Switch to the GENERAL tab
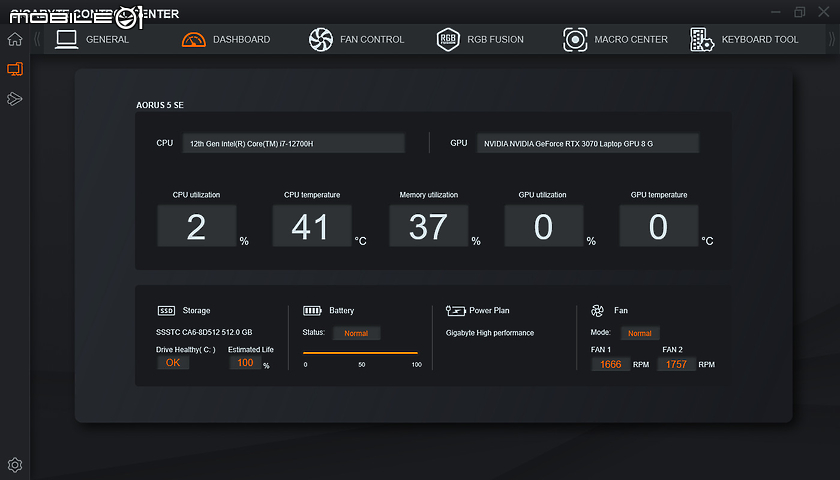Image resolution: width=840 pixels, height=480 pixels. click(x=107, y=40)
